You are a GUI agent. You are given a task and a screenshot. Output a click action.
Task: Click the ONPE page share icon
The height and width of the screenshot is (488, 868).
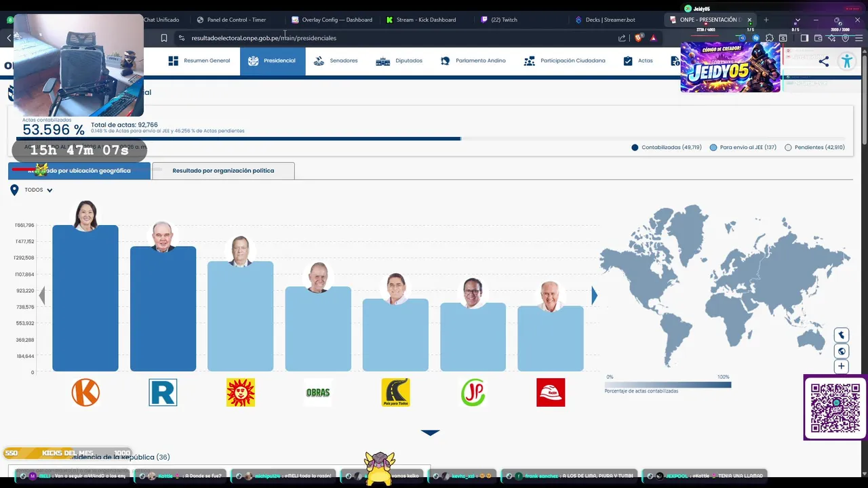pyautogui.click(x=823, y=62)
